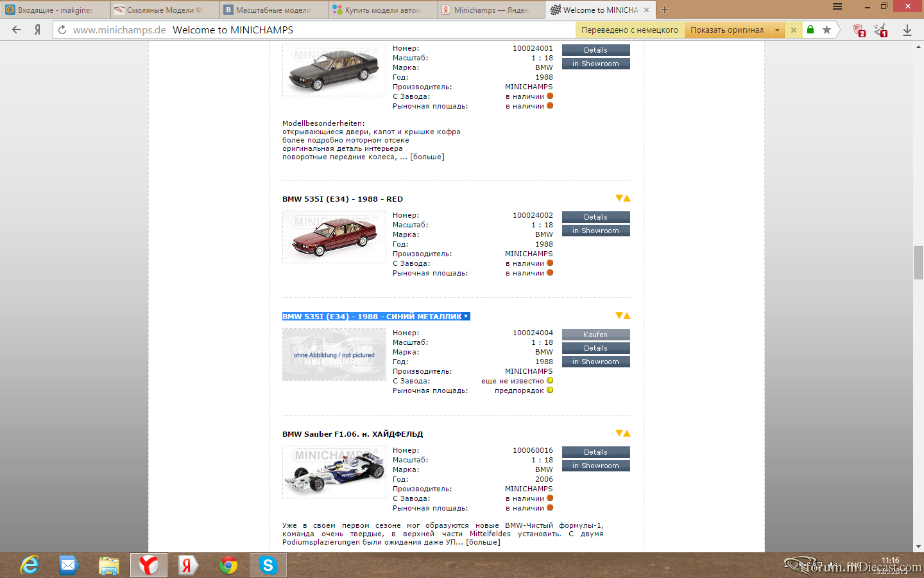Click title 'BMW 535I (E34) - 1988 - RED'
Image resolution: width=924 pixels, height=578 pixels.
(343, 199)
